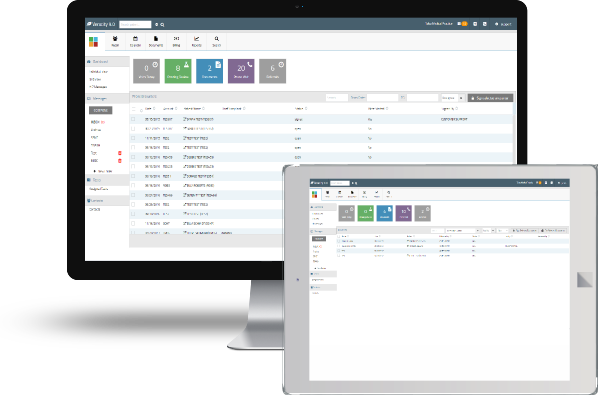Click the four-color squares logo on the tablet
This screenshot has width=600, height=397.
(315, 194)
